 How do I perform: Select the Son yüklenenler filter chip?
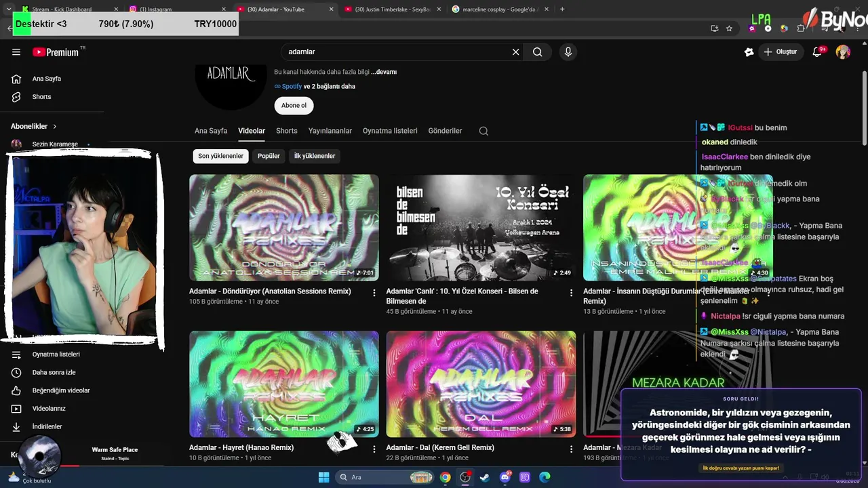[220, 156]
